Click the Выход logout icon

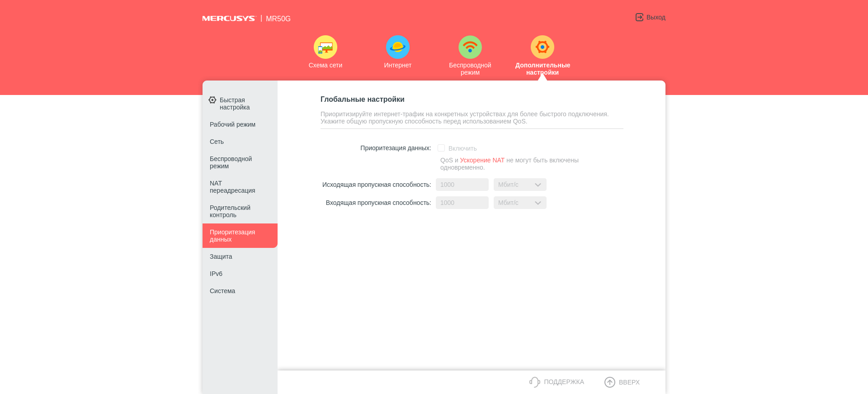639,17
